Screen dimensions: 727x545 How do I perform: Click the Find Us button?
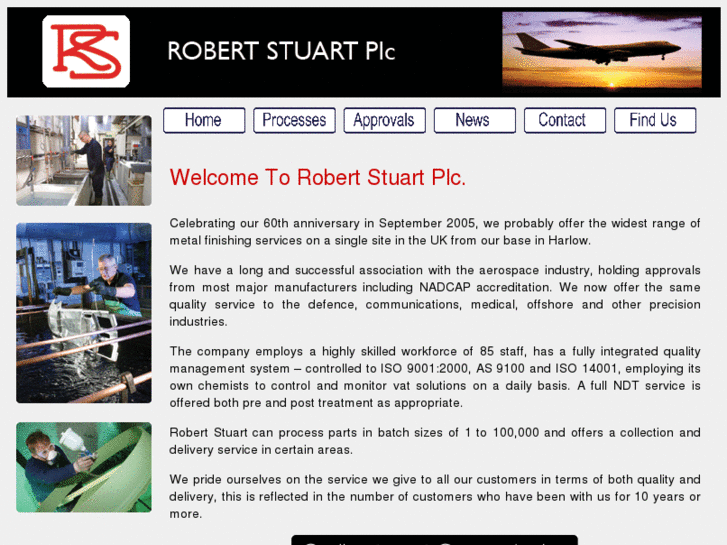pyautogui.click(x=655, y=120)
